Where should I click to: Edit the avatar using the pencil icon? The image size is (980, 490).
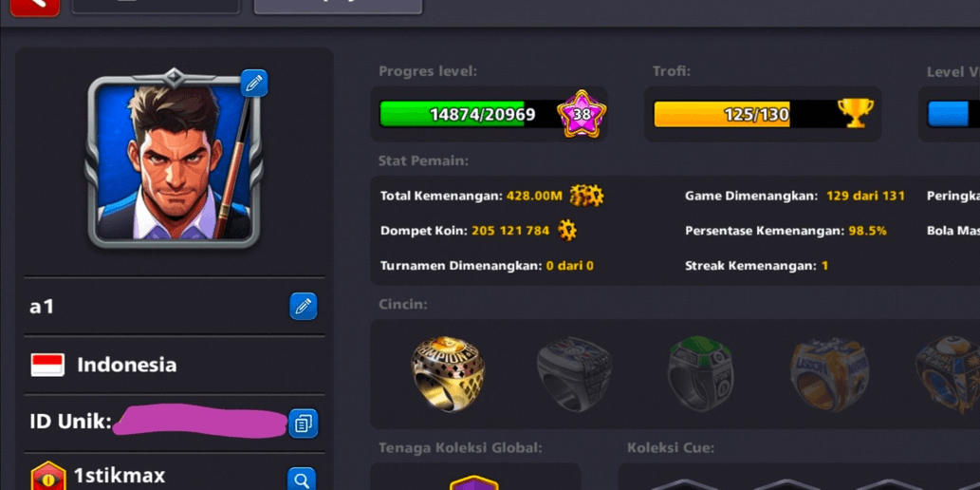(x=253, y=84)
